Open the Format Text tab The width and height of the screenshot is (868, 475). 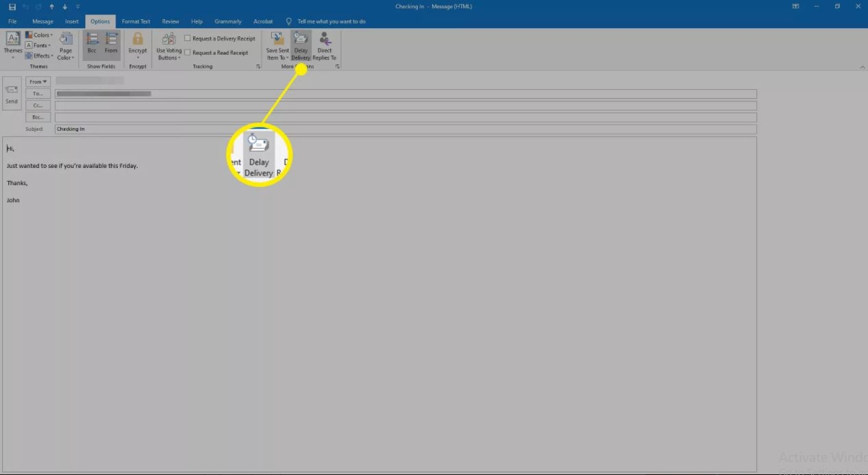136,21
